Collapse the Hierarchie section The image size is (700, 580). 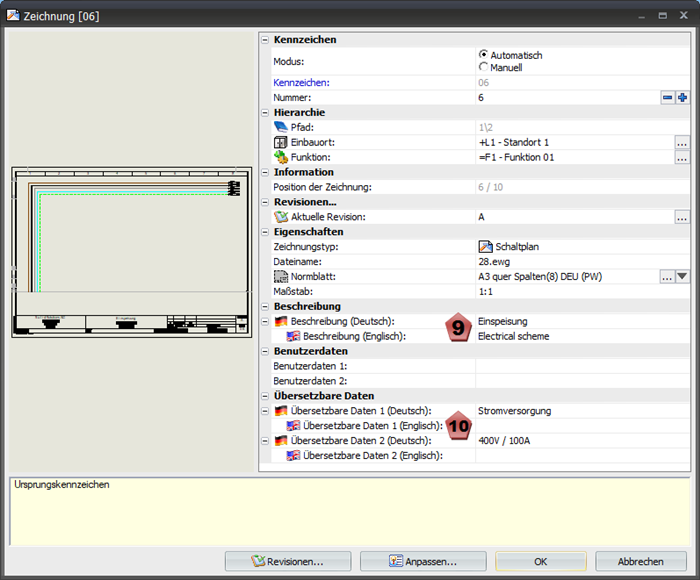tap(265, 113)
